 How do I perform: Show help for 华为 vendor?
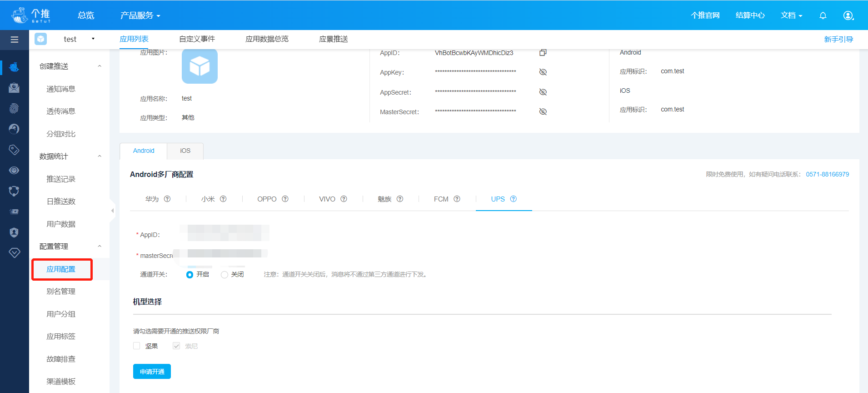click(x=167, y=199)
